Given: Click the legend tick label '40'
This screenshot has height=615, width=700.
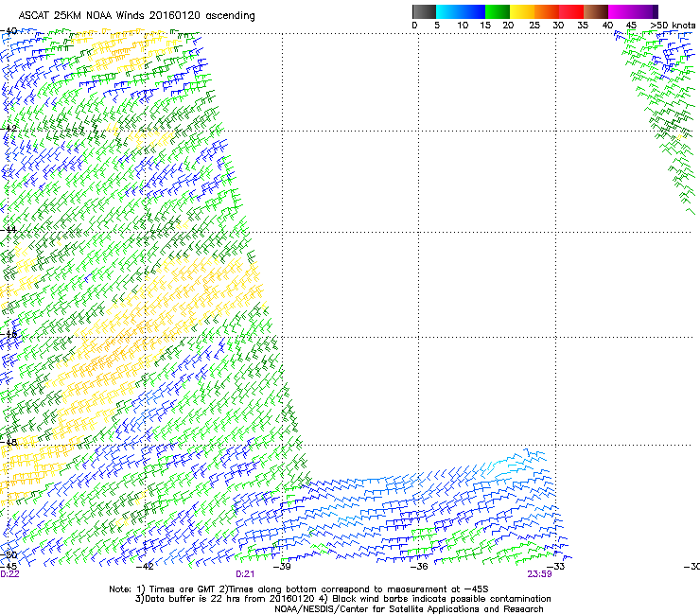Looking at the screenshot, I should (607, 26).
